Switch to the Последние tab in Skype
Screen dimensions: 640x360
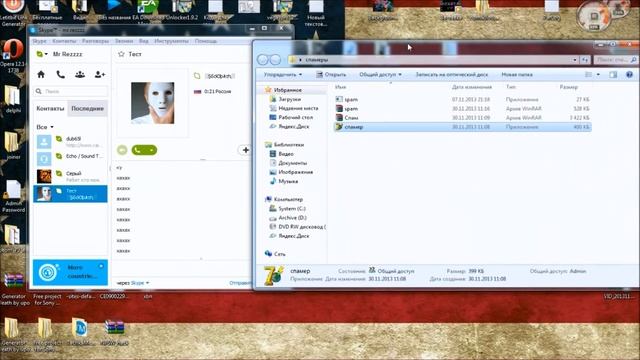click(87, 109)
